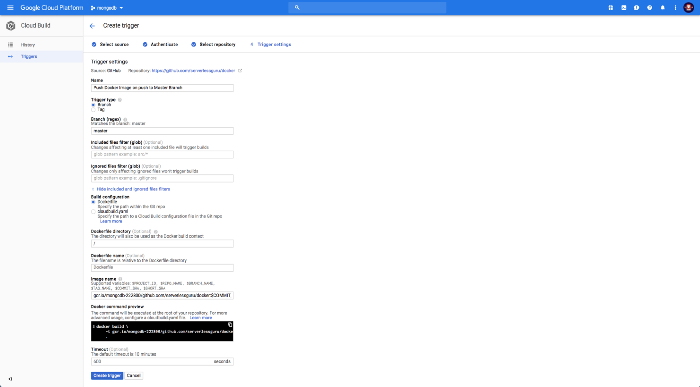Select the Dockerfile build configuration radio
The height and width of the screenshot is (387, 700).
[93, 202]
